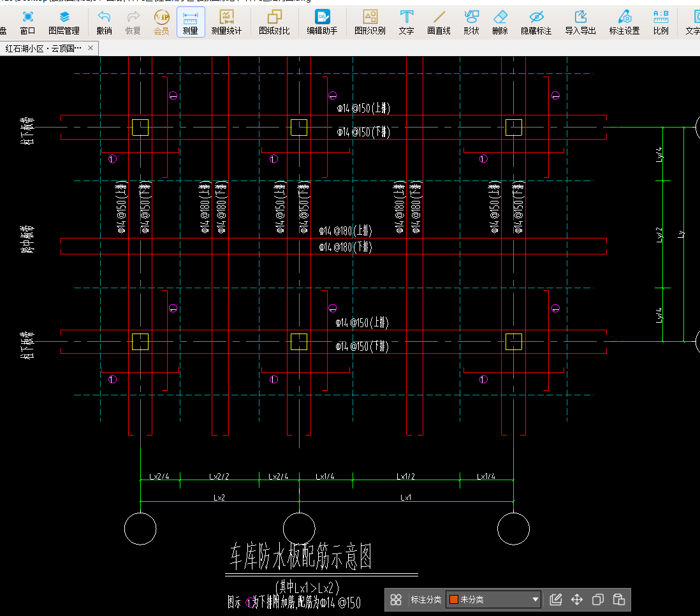Viewport: 700px width, 616px height.
Task: Select the 文字 text tool
Action: tap(406, 23)
